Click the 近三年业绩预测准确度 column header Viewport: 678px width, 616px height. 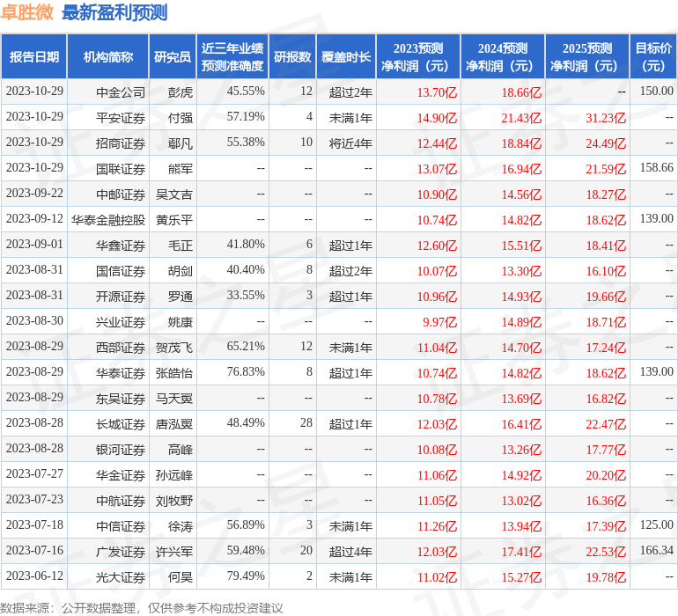pos(232,57)
